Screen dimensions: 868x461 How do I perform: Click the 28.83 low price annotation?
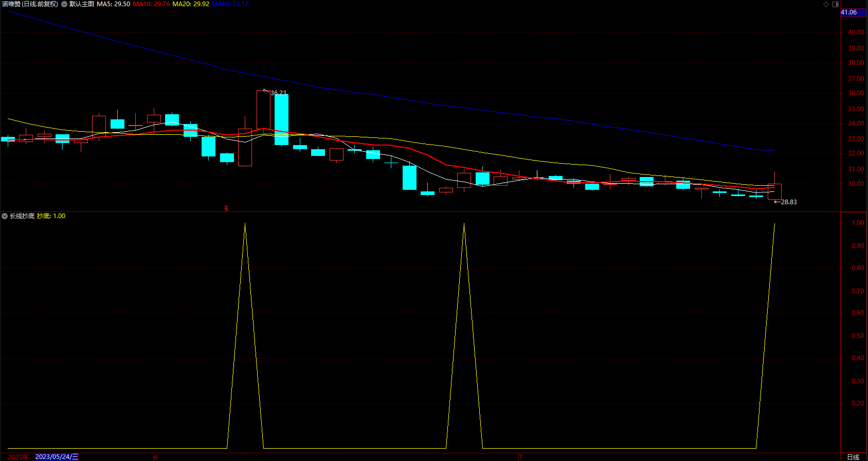tap(789, 202)
